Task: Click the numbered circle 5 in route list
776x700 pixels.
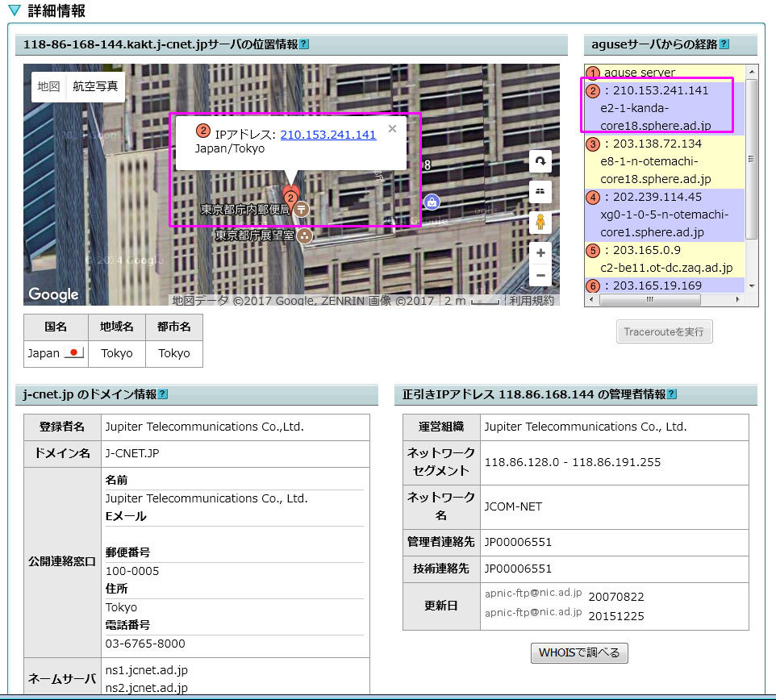Action: [593, 250]
